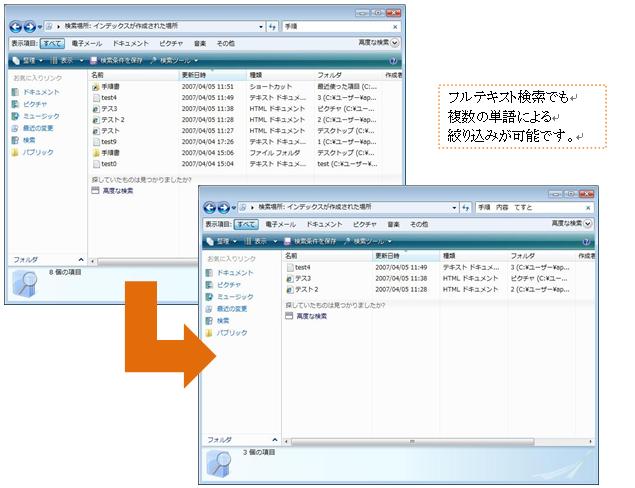Open ミュージック in the front window favorites
The image size is (635, 488).
pyautogui.click(x=234, y=297)
